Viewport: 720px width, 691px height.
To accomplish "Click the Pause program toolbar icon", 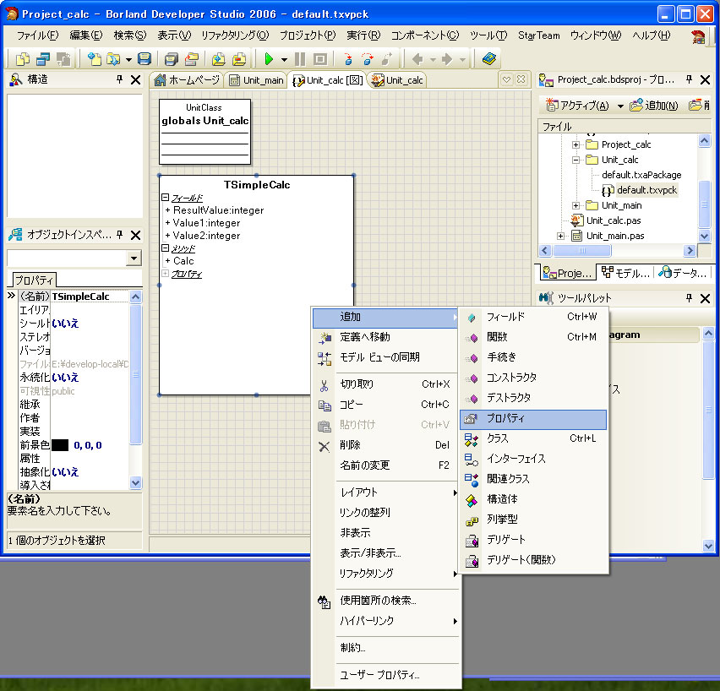I will [300, 59].
